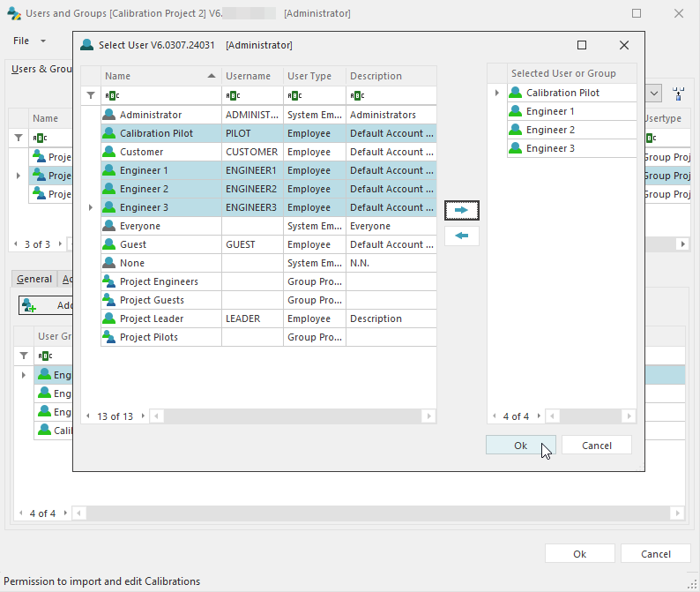
Task: Click the Guest user icon
Action: 109,244
